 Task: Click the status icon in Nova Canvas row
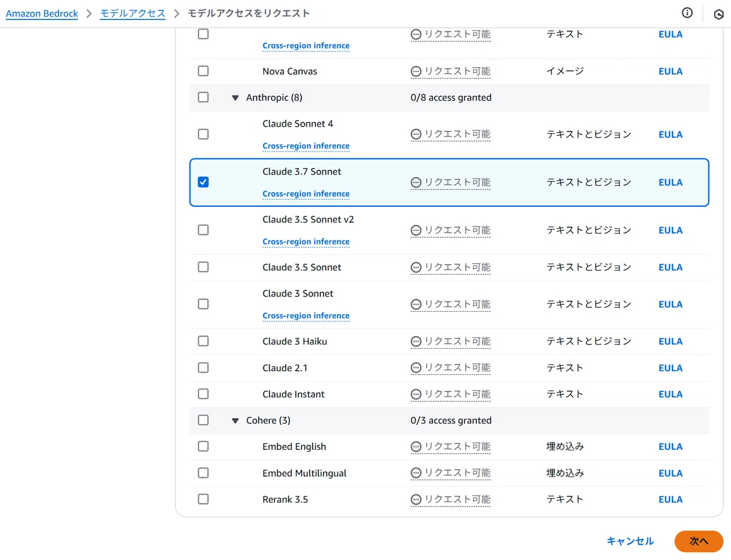416,71
